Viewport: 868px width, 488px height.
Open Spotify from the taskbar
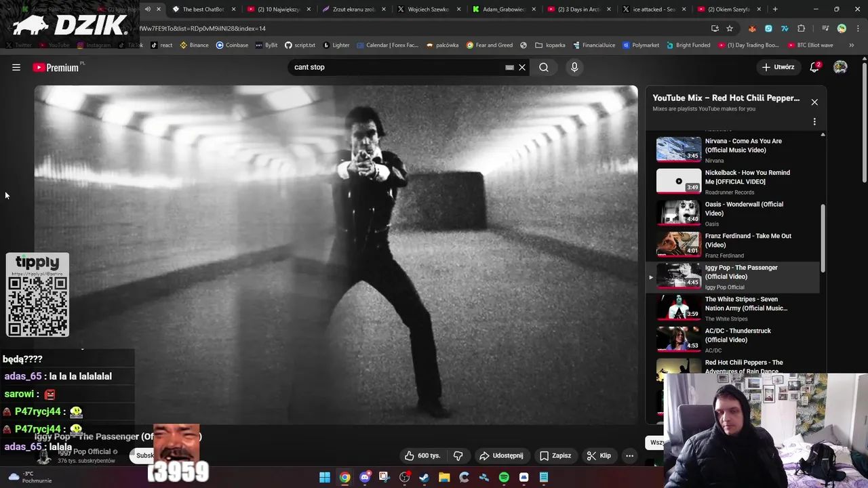[504, 477]
